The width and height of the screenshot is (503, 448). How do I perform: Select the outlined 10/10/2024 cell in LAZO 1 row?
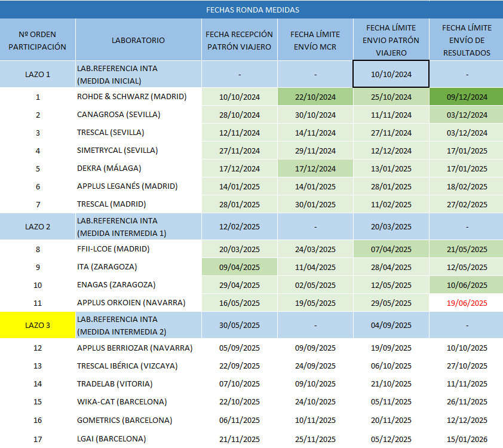[391, 74]
